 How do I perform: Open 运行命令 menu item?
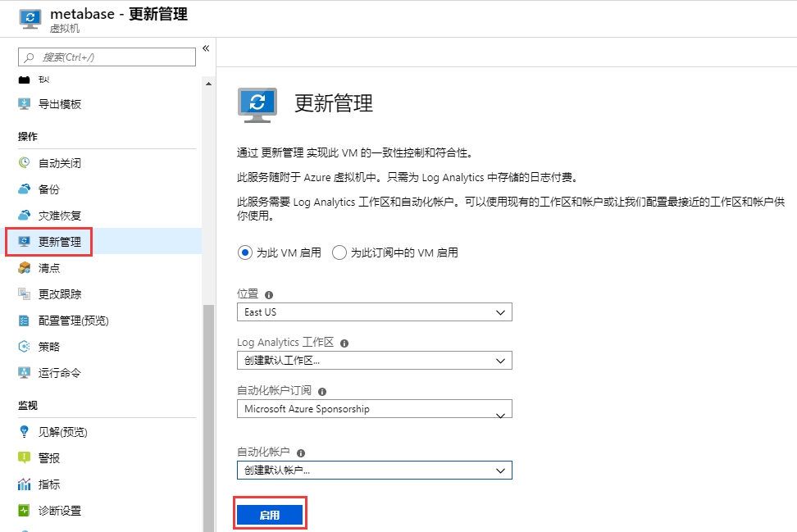click(x=59, y=373)
